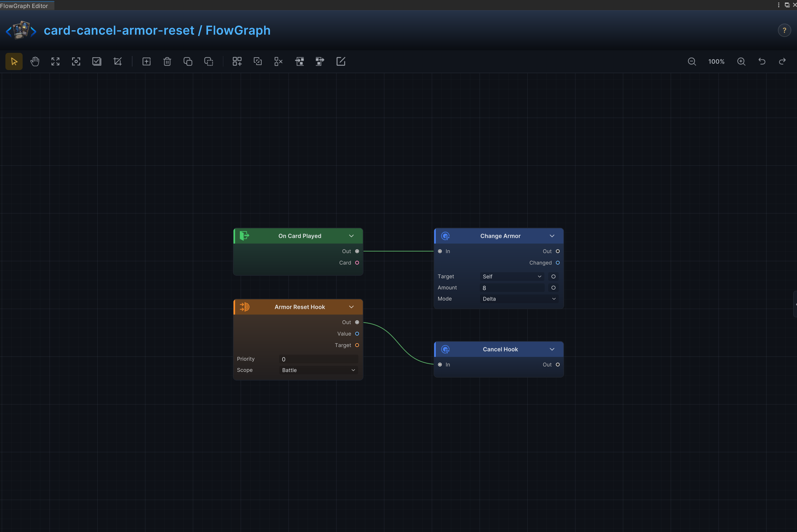Click the Cancel Hook action icon
Image resolution: width=797 pixels, height=532 pixels.
click(445, 349)
